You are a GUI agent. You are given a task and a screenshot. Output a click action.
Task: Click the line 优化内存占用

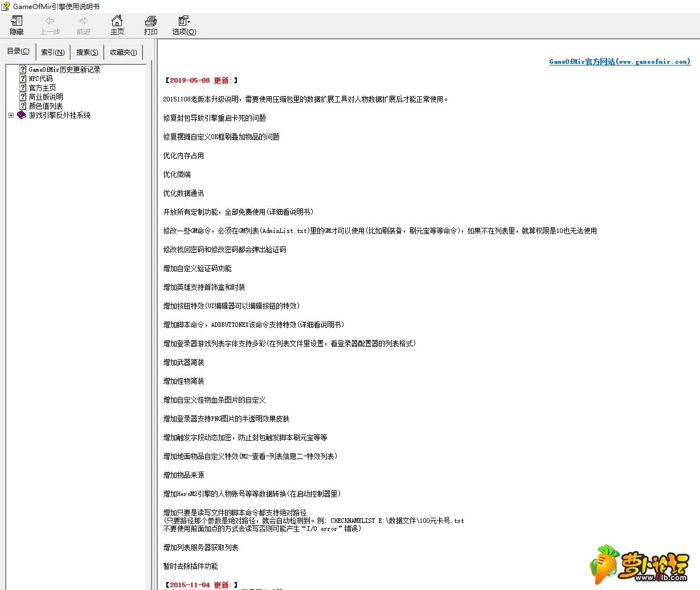click(183, 155)
